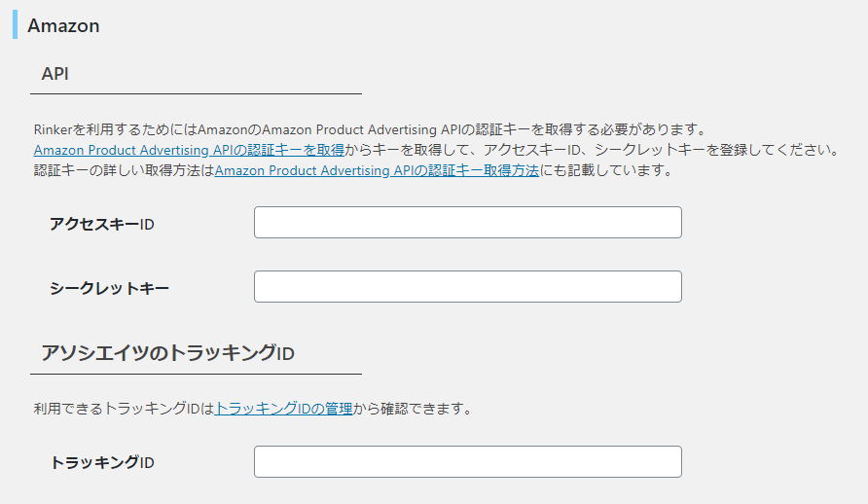Click the divider under アソシエイツのトラッキングID heading
Screen dimensions: 868x504
coord(196,374)
